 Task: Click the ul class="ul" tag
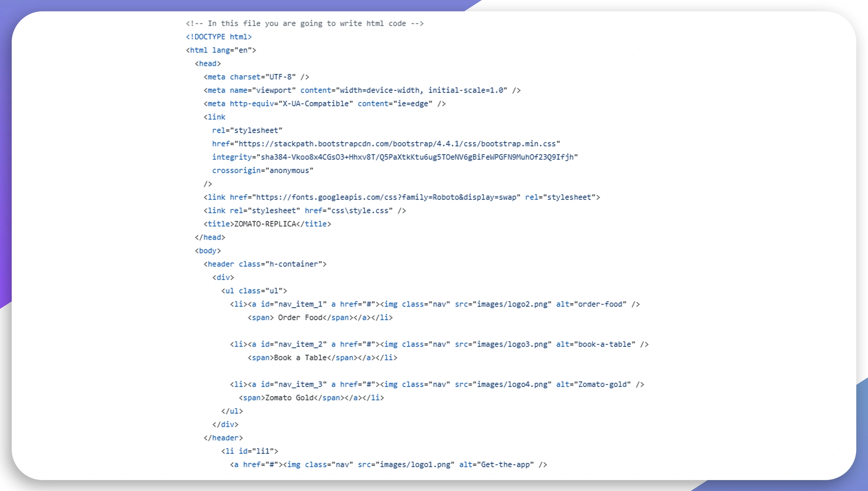(254, 291)
